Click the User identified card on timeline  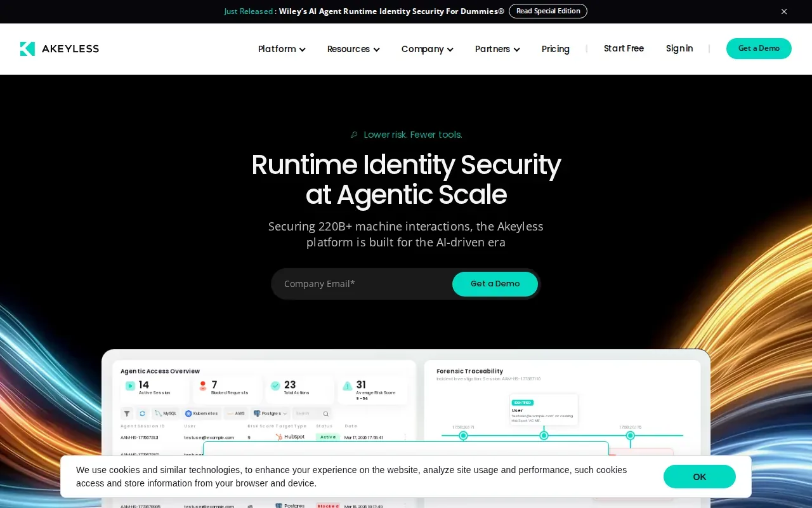click(x=544, y=410)
